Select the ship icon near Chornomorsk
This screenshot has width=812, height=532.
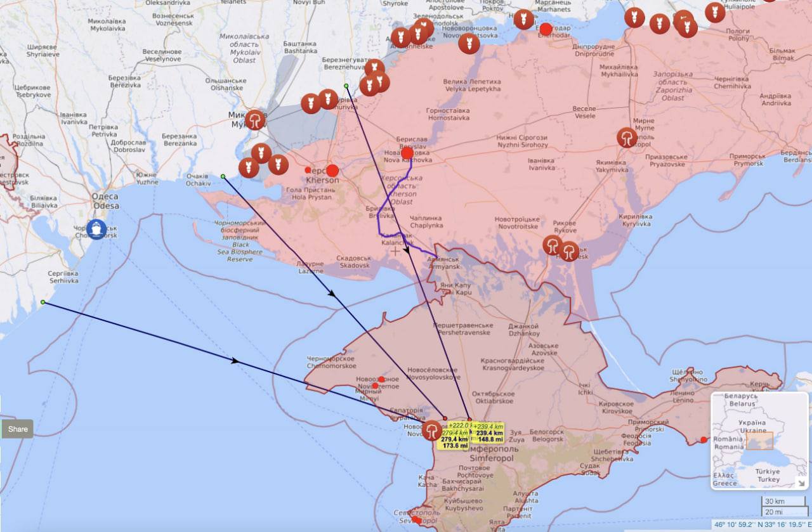[x=96, y=229]
